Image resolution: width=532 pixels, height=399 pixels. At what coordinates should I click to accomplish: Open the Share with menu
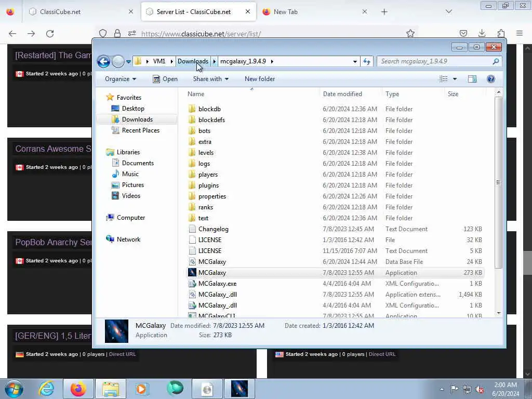[211, 79]
